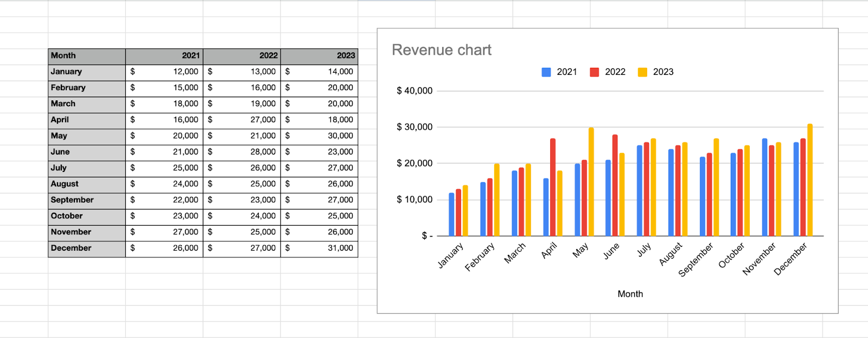
Task: Select the 2021 column header cell
Action: tap(164, 56)
